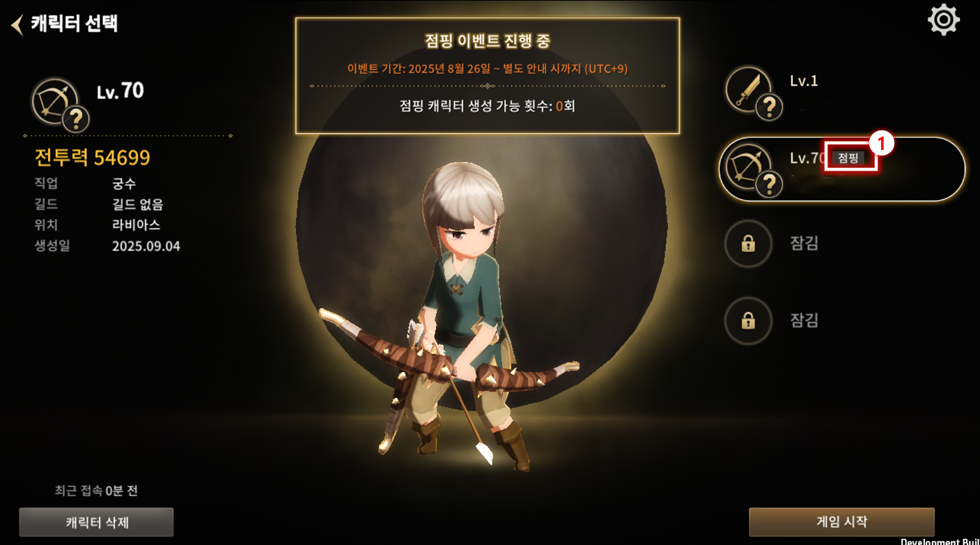Start the game with 게임 시작 button
This screenshot has height=545, width=980.
[841, 521]
